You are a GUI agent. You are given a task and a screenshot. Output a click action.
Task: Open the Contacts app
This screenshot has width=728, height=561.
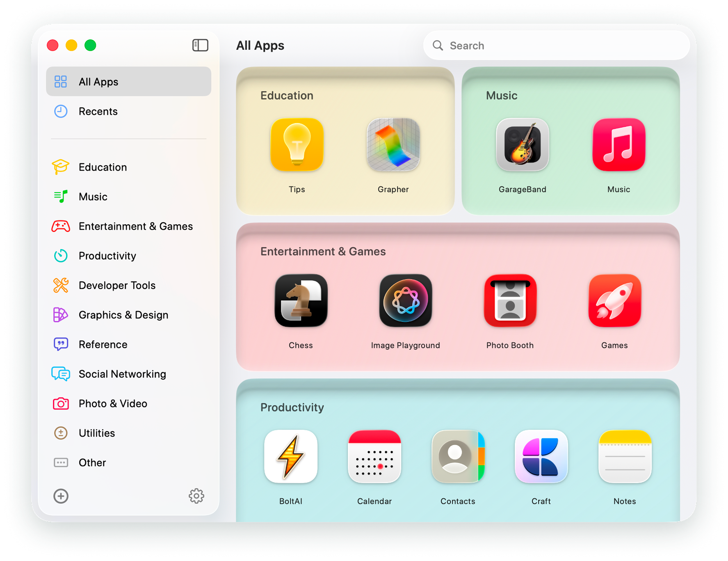[x=458, y=457]
